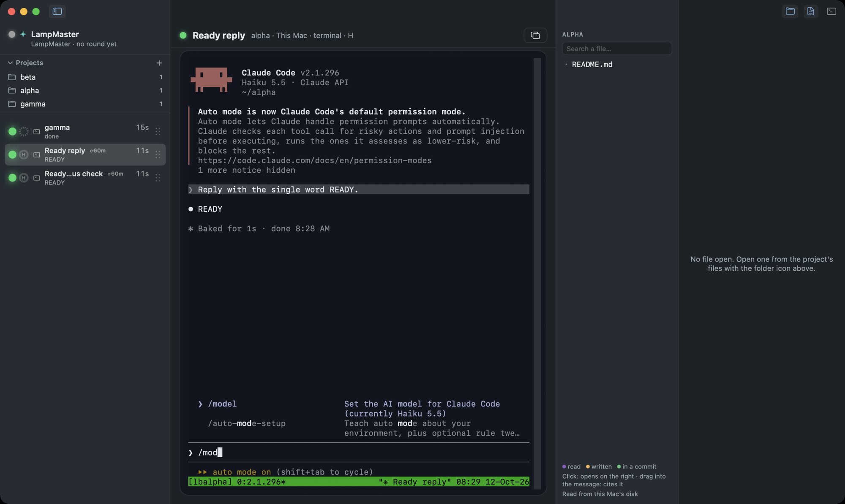
Task: Click the document icon in top right toolbar
Action: tap(810, 11)
